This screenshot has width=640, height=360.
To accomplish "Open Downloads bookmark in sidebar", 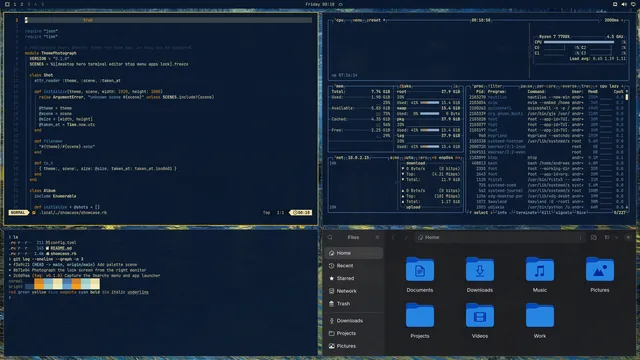I will [x=354, y=321].
